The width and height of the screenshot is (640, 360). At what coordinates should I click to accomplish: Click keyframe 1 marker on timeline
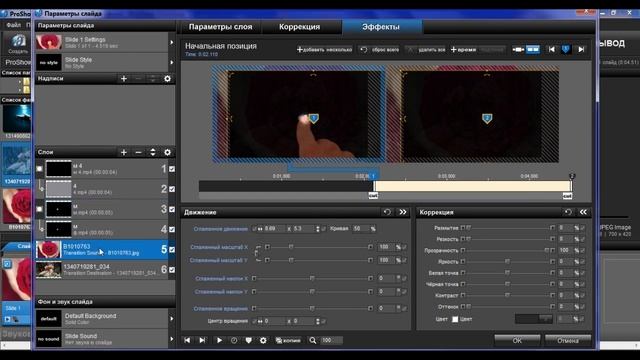(x=373, y=176)
